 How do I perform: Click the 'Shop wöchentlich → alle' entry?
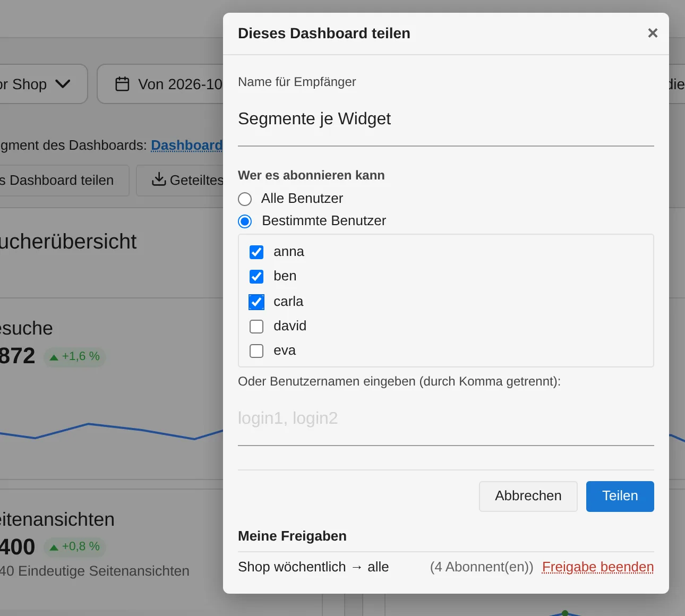pos(313,567)
